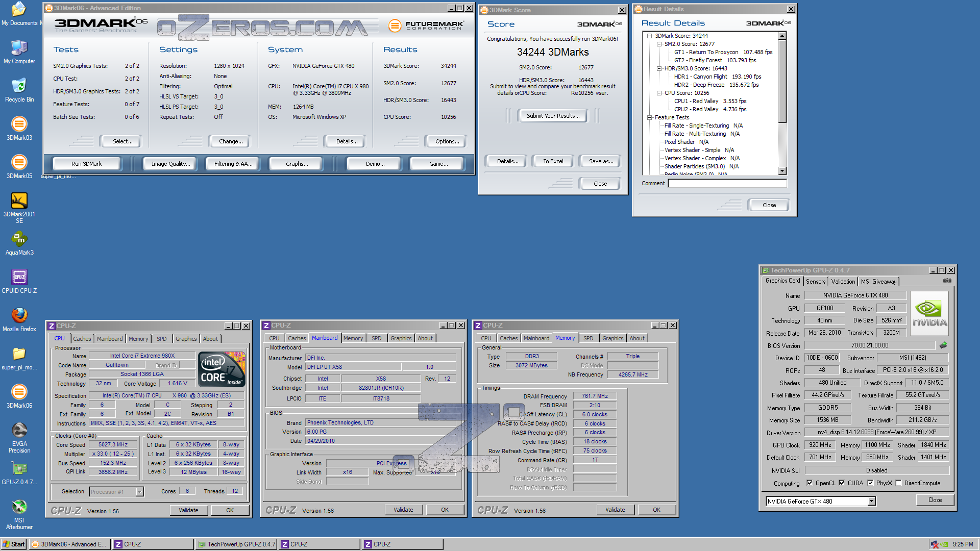Screen dimensions: 980x551
Task: Click Submit Your Results button
Action: point(553,116)
